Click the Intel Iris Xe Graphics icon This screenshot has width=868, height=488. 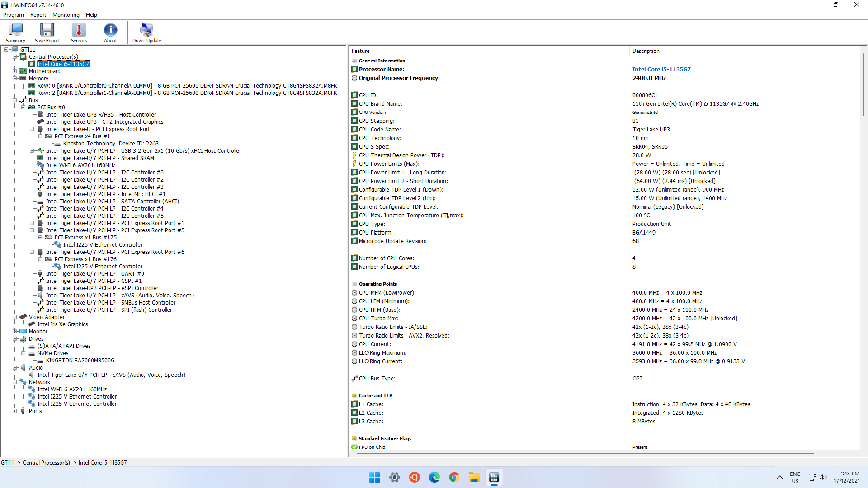point(32,324)
